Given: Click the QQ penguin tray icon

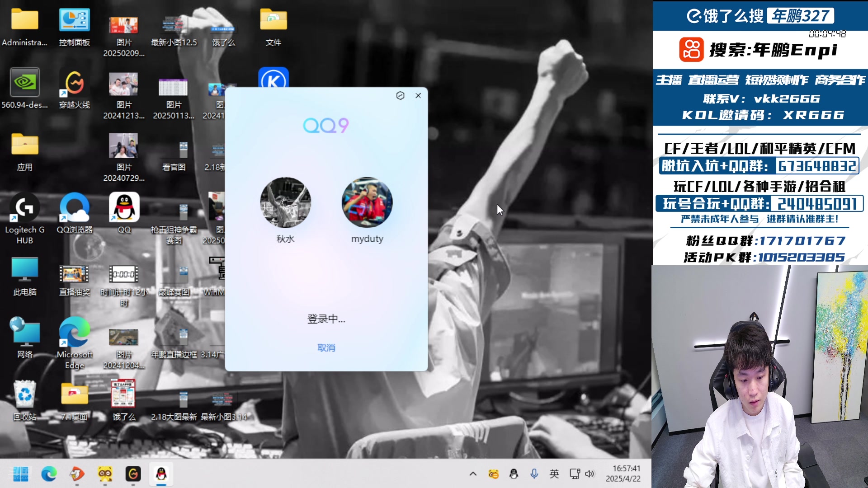Looking at the screenshot, I should 514,474.
